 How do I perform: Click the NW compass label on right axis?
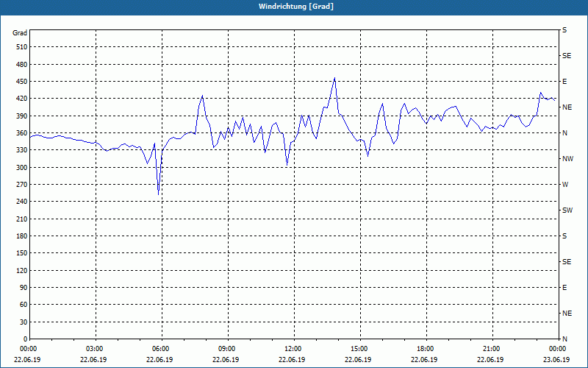[567, 159]
